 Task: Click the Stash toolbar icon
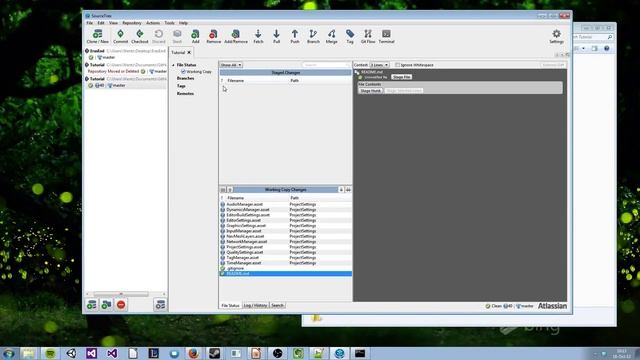[177, 36]
